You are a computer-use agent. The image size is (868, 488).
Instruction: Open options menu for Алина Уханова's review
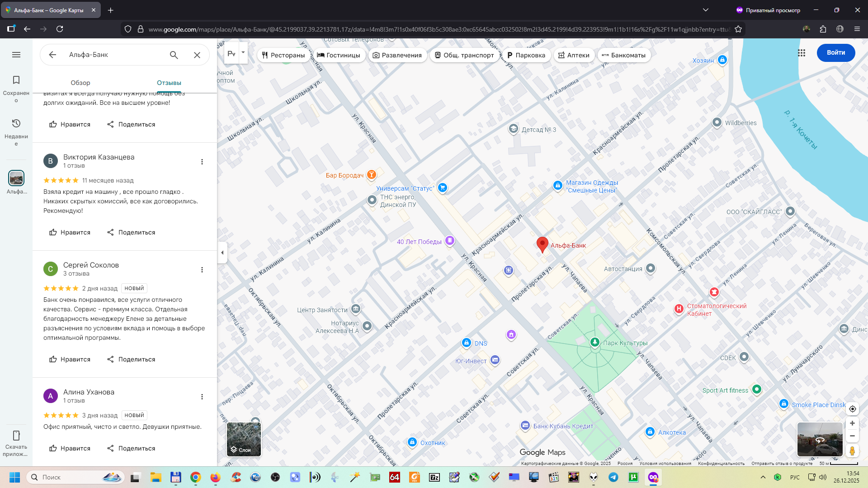pos(202,397)
